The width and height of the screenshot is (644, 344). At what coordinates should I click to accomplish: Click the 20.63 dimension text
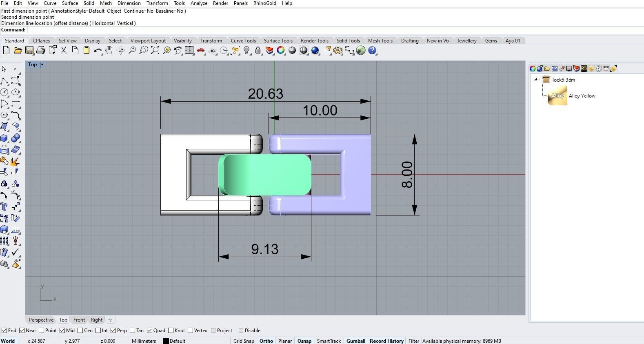click(266, 94)
